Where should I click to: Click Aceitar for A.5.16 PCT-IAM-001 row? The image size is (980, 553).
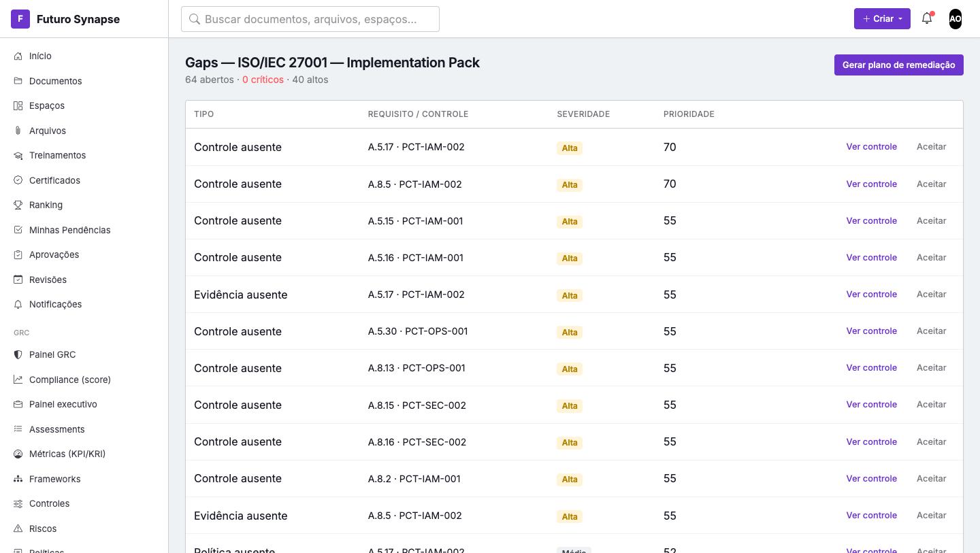pos(931,257)
